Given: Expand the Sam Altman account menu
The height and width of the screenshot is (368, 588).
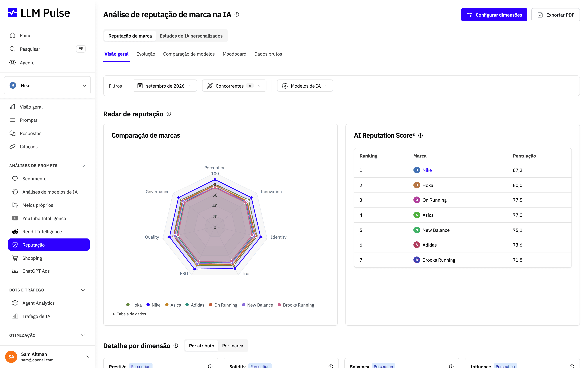Looking at the screenshot, I should coord(47,357).
